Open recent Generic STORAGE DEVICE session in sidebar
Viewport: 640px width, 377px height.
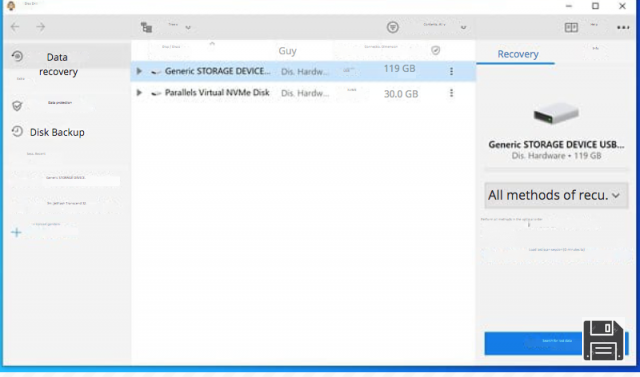click(65, 178)
